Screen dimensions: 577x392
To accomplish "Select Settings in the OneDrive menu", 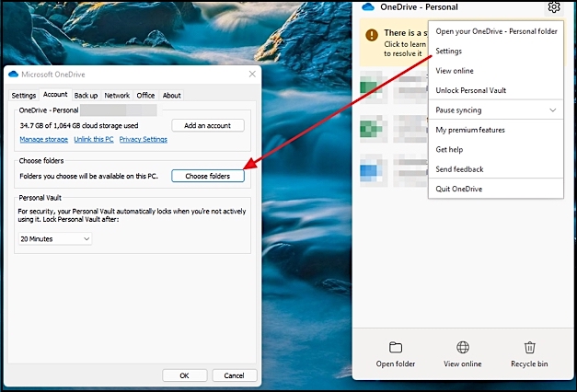I will (x=449, y=52).
